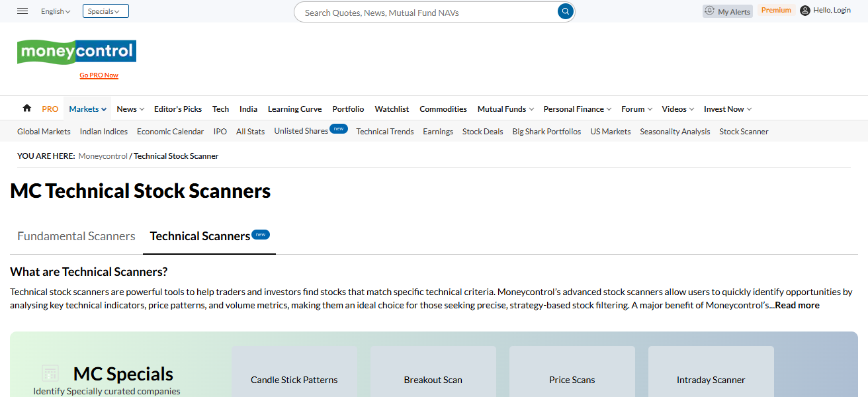Open Seasonality Analysis submenu link

pyautogui.click(x=675, y=132)
